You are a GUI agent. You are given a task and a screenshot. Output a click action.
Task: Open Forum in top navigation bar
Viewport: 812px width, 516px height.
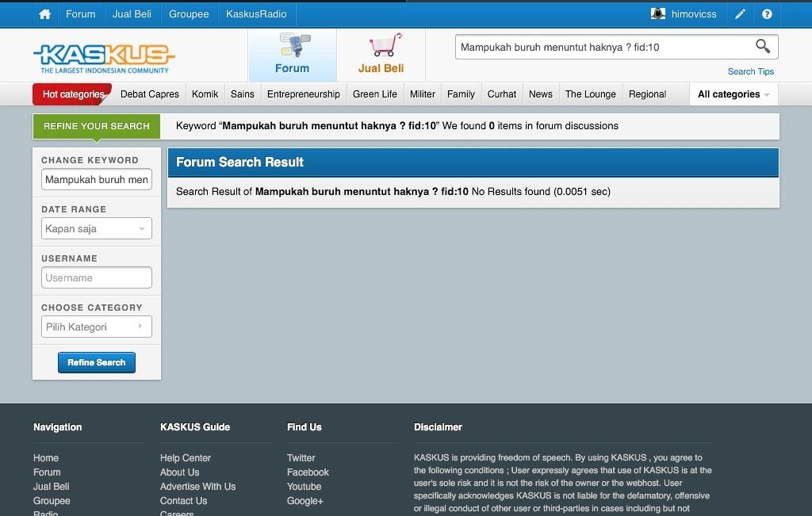(x=80, y=14)
